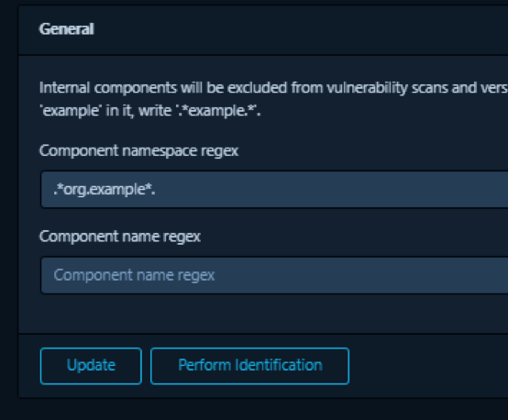
Task: Click the word 'Update' inside its button
Action: coord(91,366)
